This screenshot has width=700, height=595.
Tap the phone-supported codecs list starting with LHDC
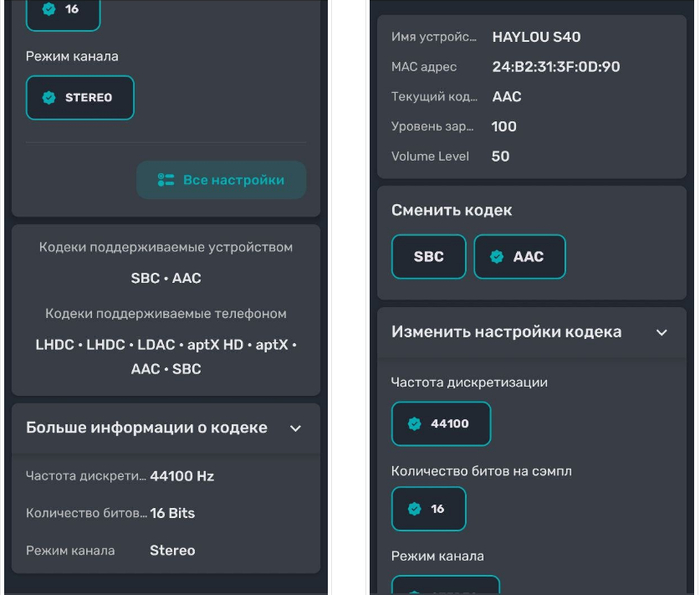(166, 357)
